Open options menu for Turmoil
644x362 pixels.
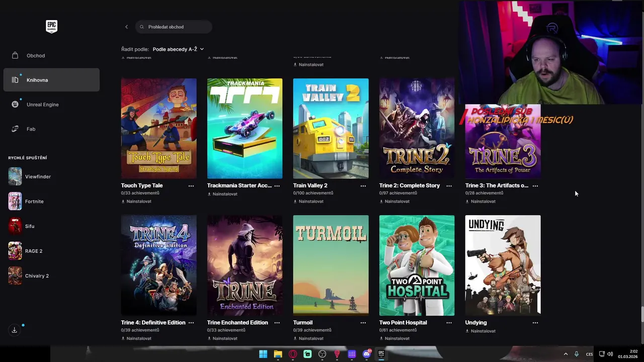pyautogui.click(x=363, y=323)
